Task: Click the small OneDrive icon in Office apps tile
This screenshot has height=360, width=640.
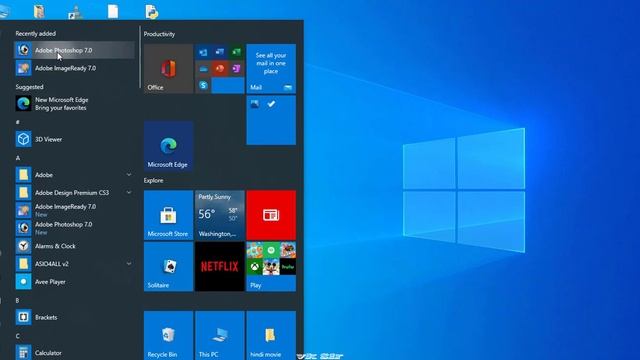Action: [x=203, y=69]
